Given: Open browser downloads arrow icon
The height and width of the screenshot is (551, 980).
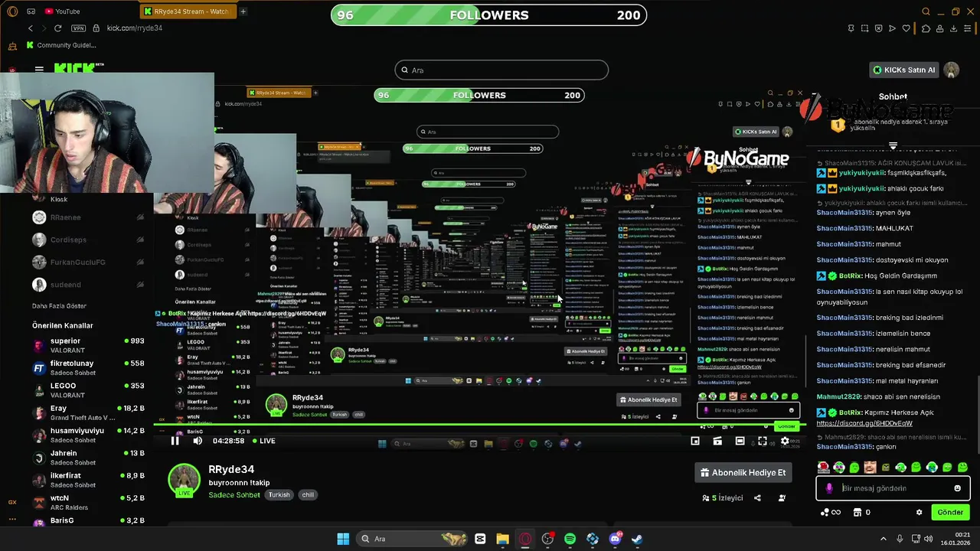Looking at the screenshot, I should pos(954,28).
